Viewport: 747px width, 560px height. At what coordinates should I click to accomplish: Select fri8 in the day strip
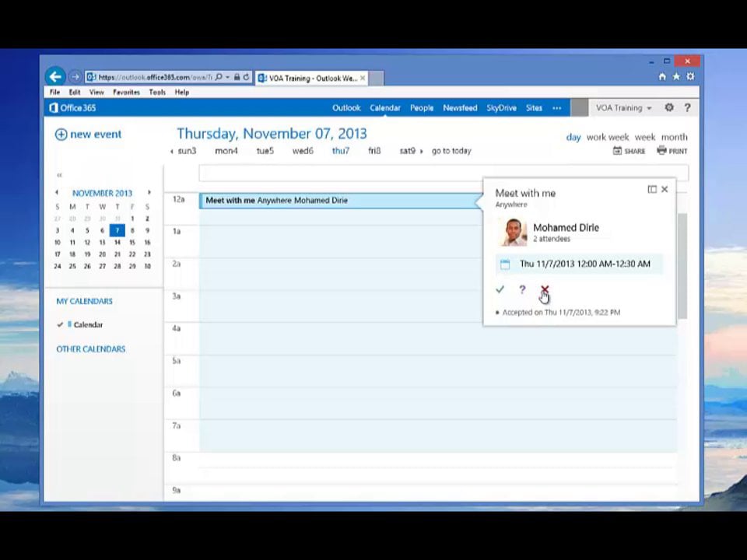[x=374, y=151]
